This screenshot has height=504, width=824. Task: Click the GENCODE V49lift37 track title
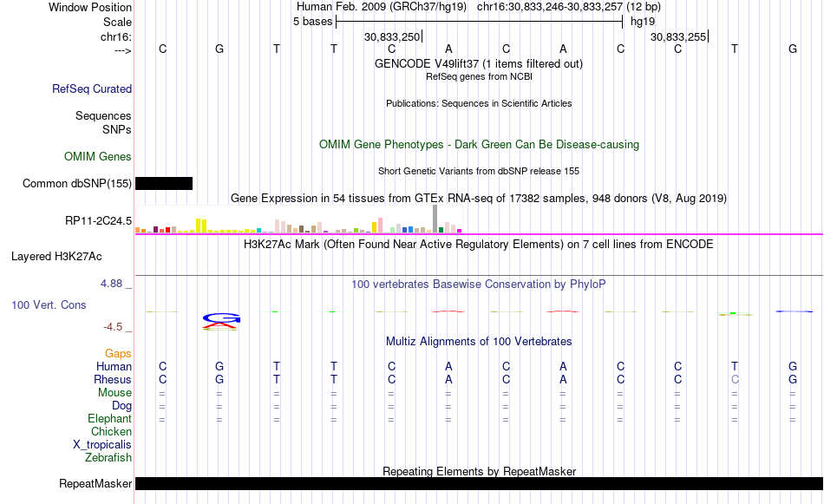tap(479, 63)
